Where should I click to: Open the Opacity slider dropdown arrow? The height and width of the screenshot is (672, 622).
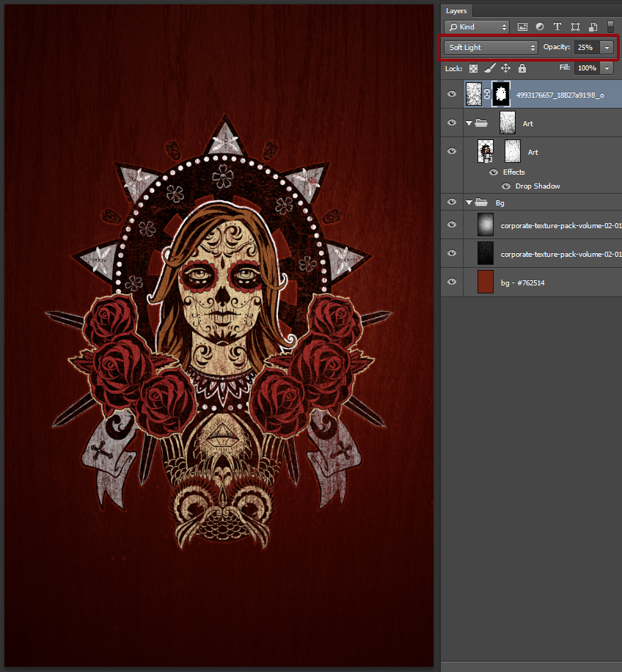[607, 48]
